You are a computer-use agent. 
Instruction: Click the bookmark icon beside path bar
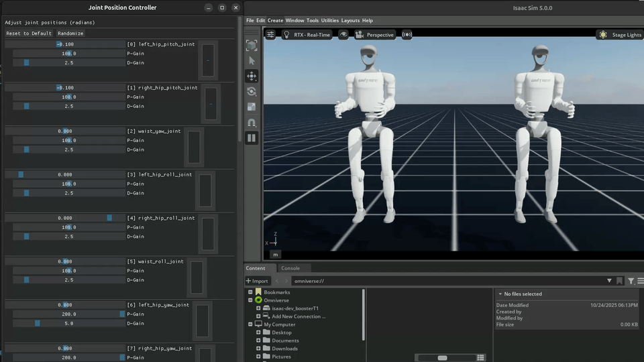pyautogui.click(x=620, y=281)
